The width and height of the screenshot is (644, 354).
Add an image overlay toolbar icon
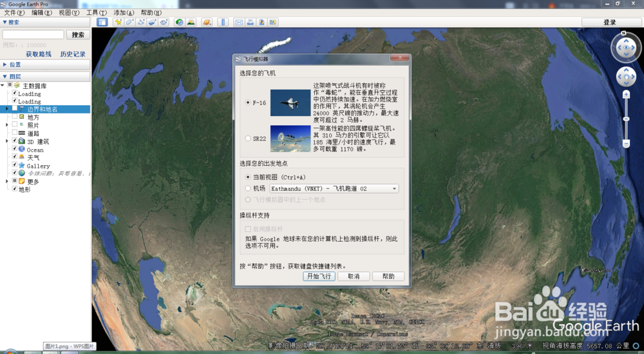(153, 22)
